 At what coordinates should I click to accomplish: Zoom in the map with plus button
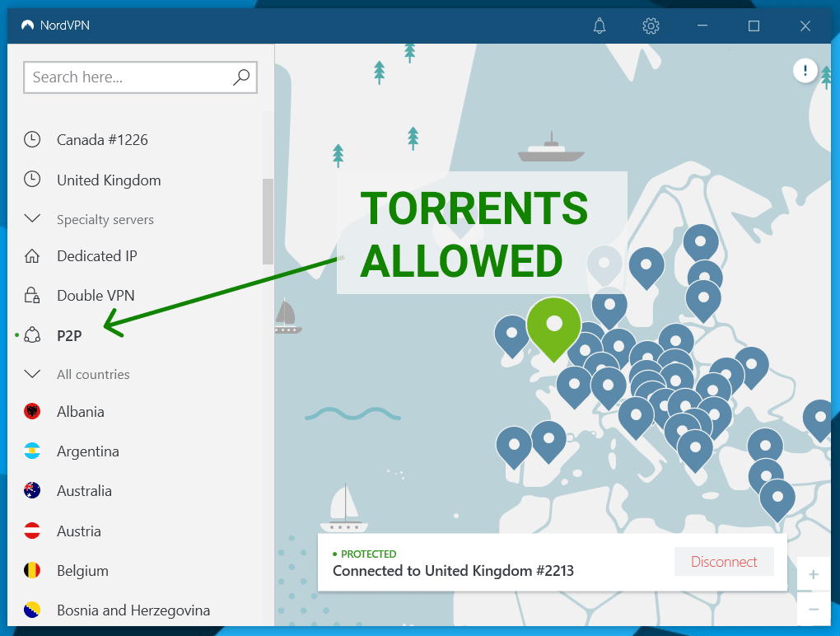(813, 574)
